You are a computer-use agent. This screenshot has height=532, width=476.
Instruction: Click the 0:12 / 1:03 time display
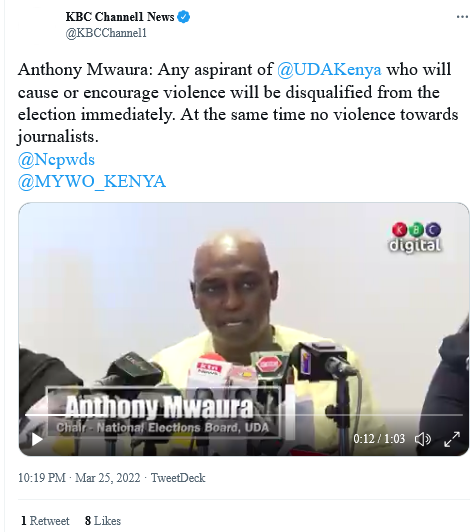(379, 439)
